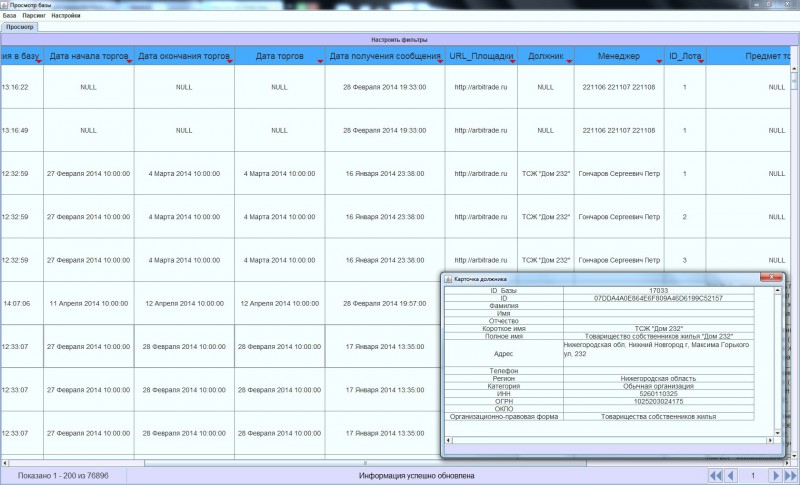Click the Дата торгов column header
Screen dimensions: 800x485
coord(280,56)
